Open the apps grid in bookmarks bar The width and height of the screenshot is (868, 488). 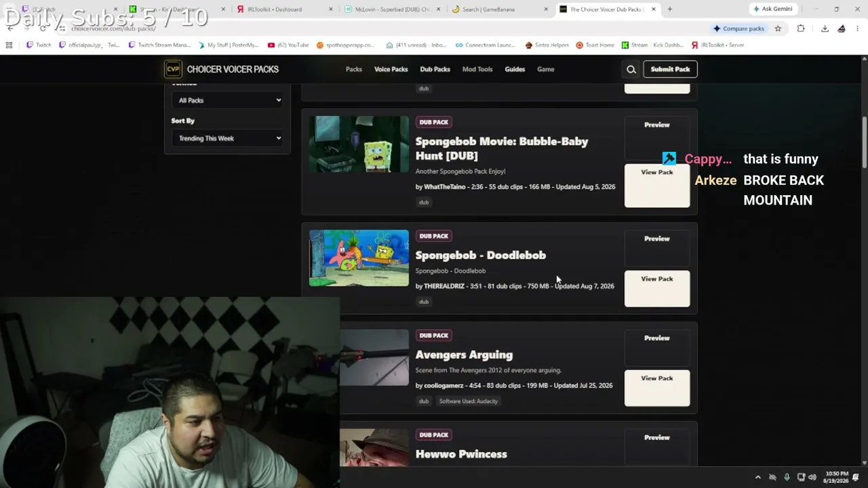9,45
